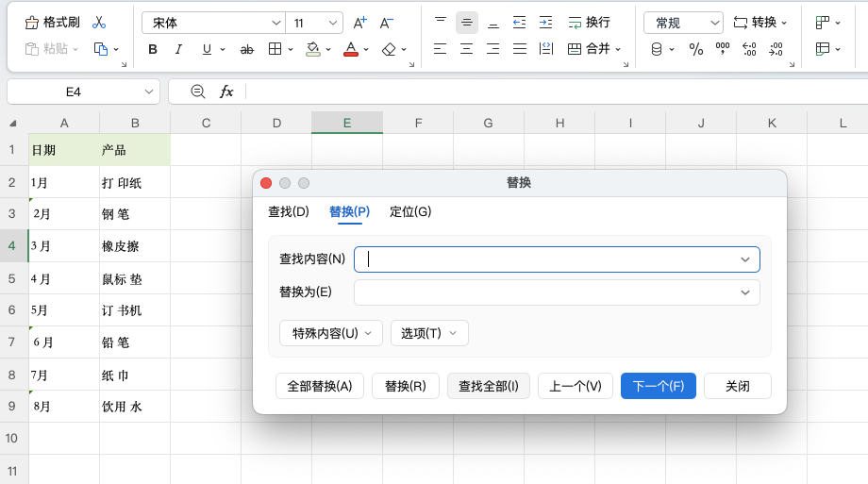Click 全部替换(A) button
The image size is (868, 484).
pos(320,386)
